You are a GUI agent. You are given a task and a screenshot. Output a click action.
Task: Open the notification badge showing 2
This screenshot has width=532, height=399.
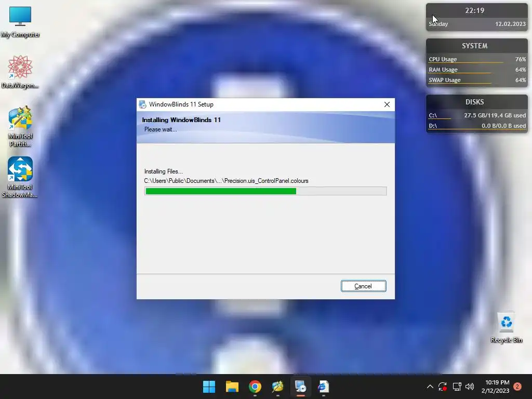pyautogui.click(x=517, y=386)
